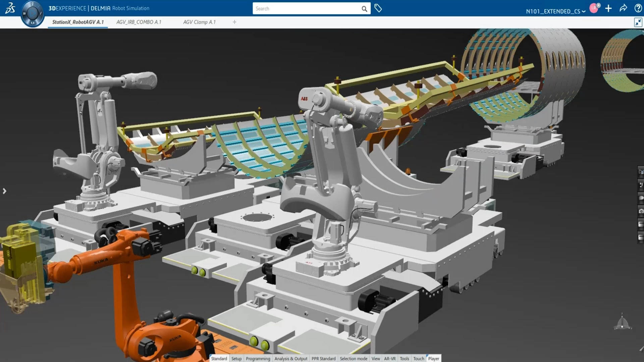Open the Player toolbar section
Viewport: 644px width, 362px height.
[x=433, y=359]
